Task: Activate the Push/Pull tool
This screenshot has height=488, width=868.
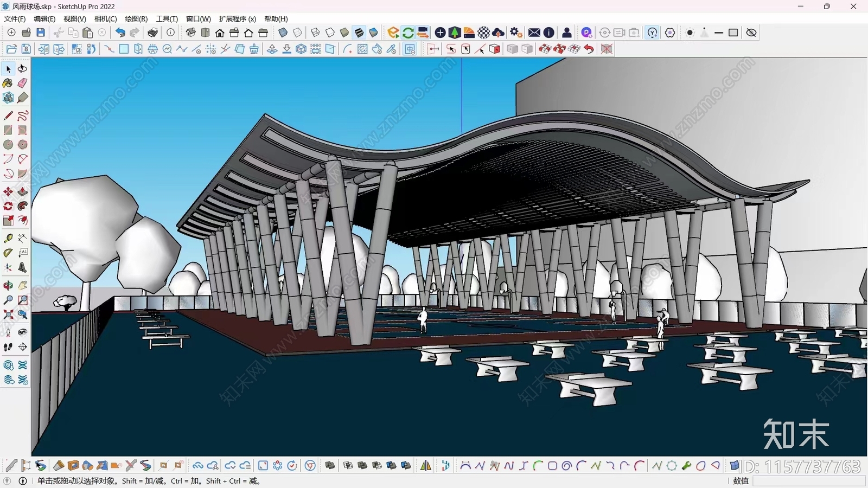Action: point(22,192)
